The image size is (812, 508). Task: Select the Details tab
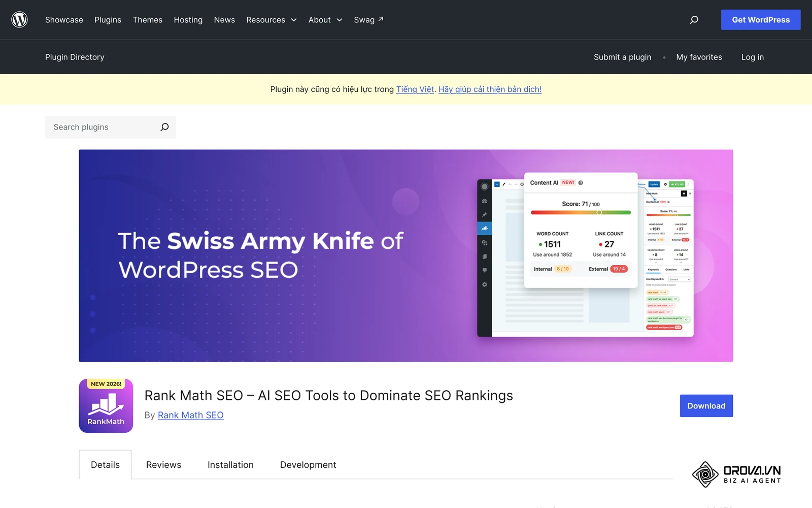(105, 465)
